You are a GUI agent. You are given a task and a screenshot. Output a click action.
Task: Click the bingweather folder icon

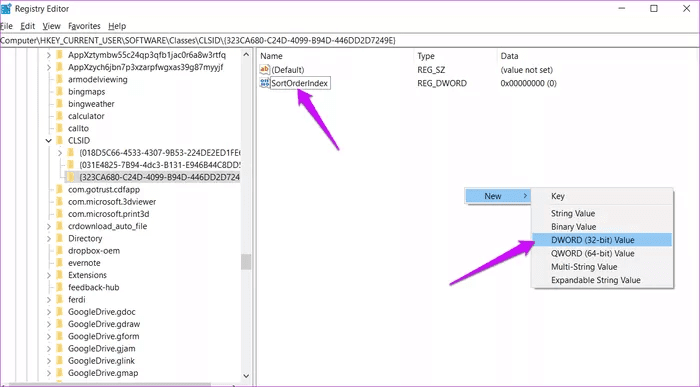(x=60, y=104)
